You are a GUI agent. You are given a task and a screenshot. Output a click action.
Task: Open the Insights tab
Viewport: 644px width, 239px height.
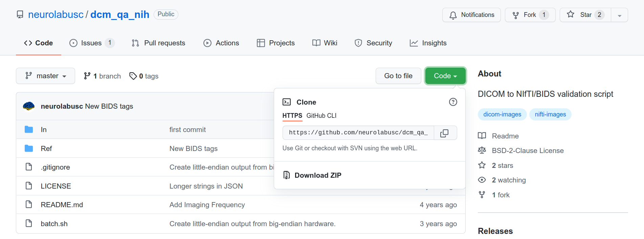point(428,43)
